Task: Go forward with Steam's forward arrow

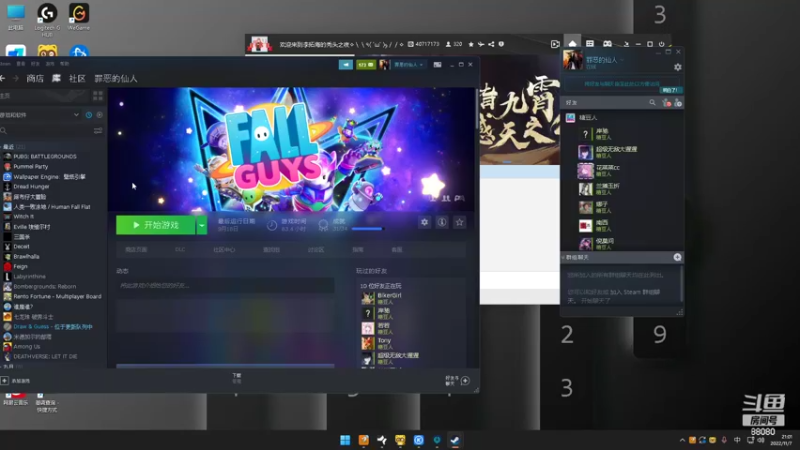Action: coord(16,78)
